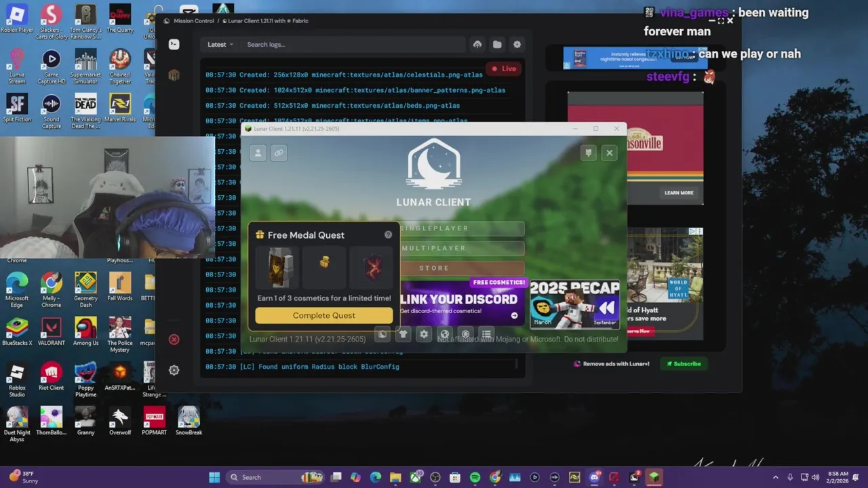Open Riot Client desktop icon

pyautogui.click(x=51, y=376)
